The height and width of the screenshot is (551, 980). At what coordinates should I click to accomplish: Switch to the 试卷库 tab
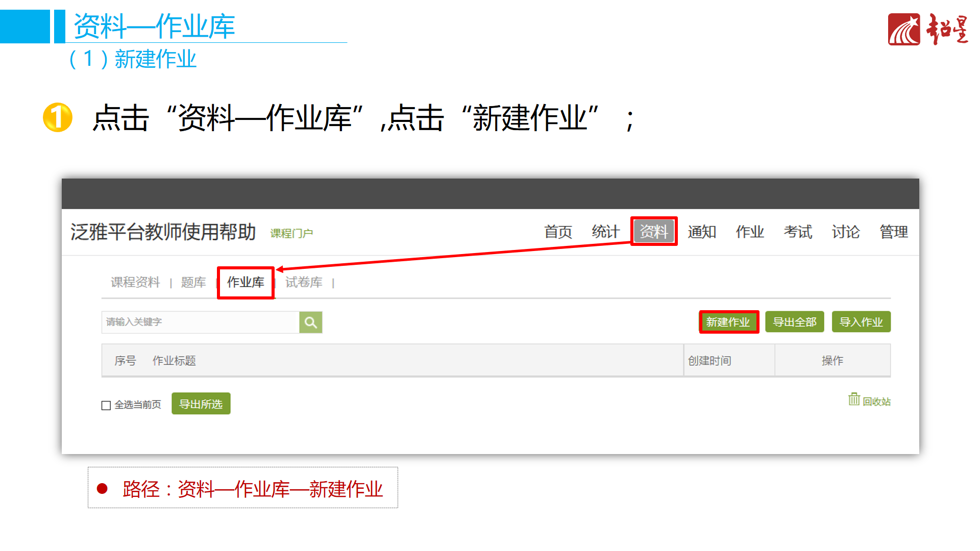(x=303, y=283)
